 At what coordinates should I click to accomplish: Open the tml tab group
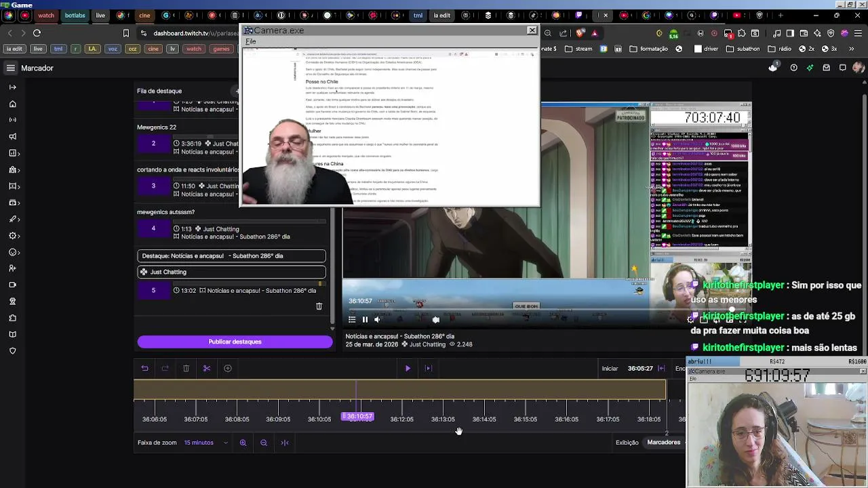tap(418, 15)
